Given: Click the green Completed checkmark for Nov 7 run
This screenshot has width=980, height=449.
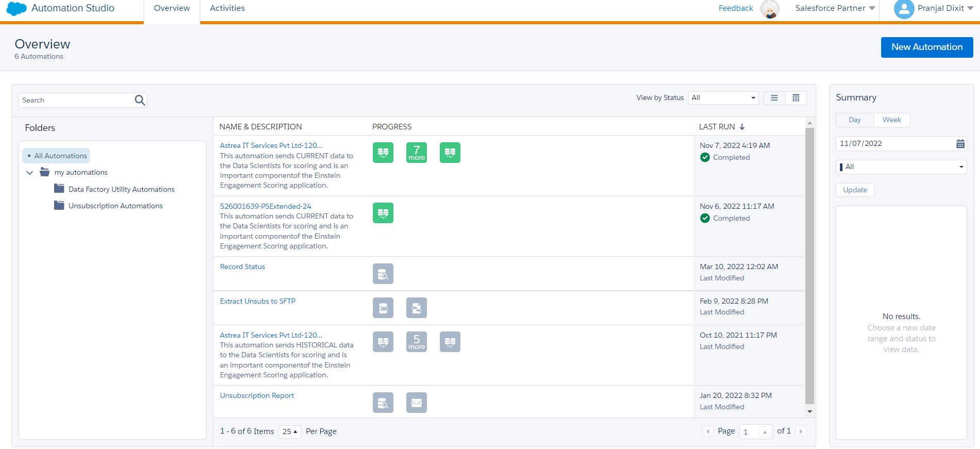Looking at the screenshot, I should click(x=705, y=157).
